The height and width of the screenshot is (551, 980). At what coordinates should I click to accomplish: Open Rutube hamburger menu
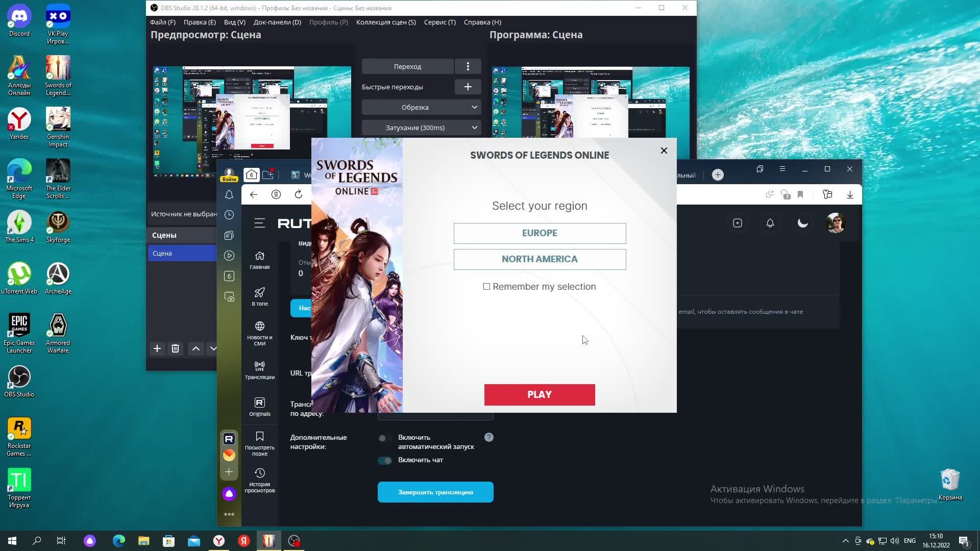(259, 223)
